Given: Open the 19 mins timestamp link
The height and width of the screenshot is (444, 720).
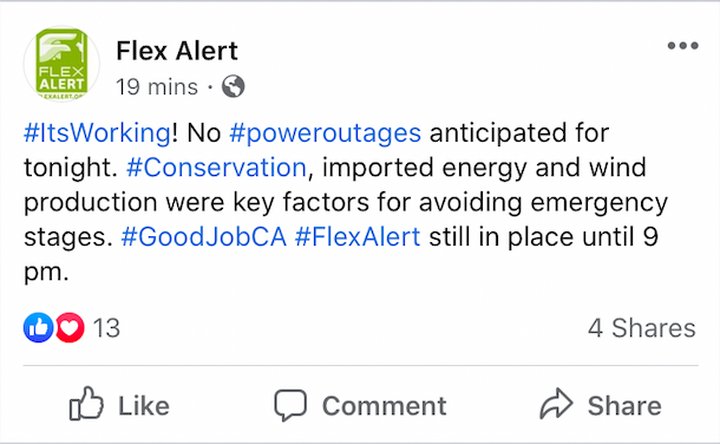Looking at the screenshot, I should pyautogui.click(x=157, y=87).
